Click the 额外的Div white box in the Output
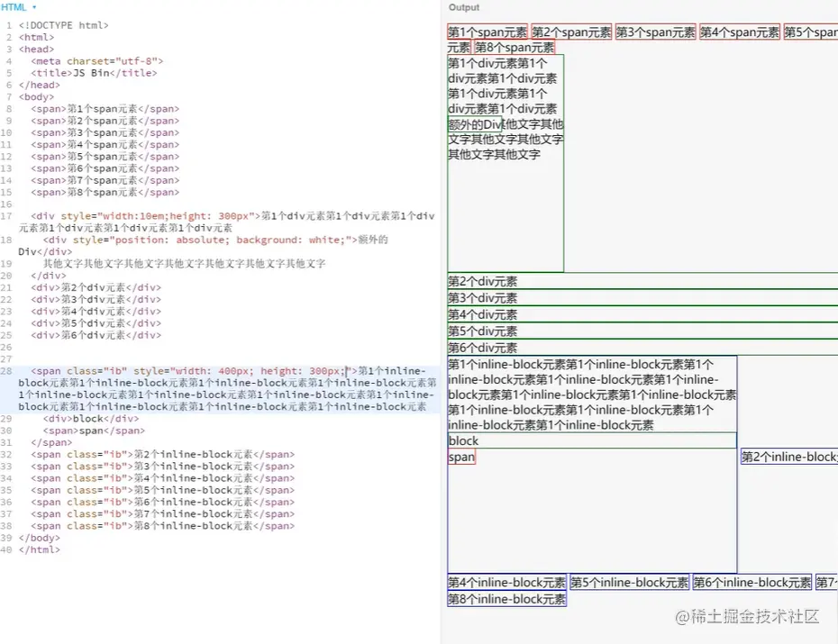This screenshot has width=838, height=644. (475, 124)
